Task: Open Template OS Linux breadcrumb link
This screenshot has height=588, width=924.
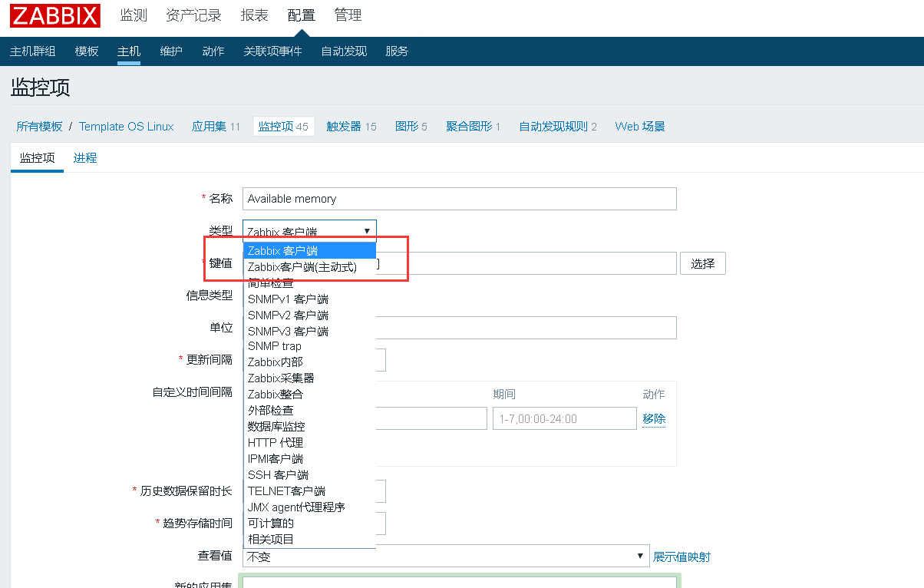Action: [x=127, y=127]
